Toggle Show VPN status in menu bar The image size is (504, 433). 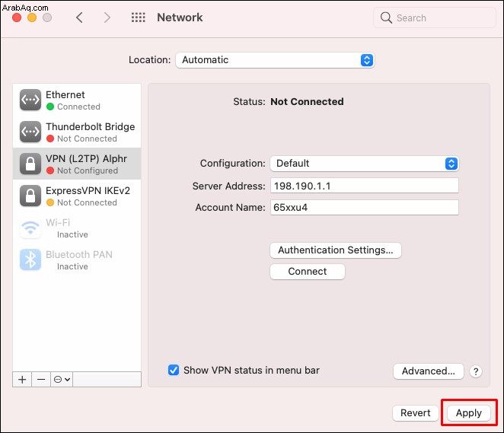point(174,370)
